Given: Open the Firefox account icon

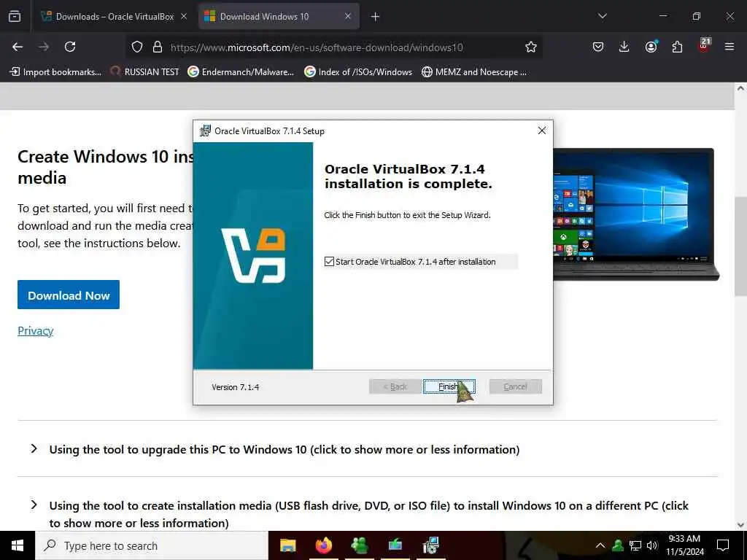Looking at the screenshot, I should pos(651,47).
